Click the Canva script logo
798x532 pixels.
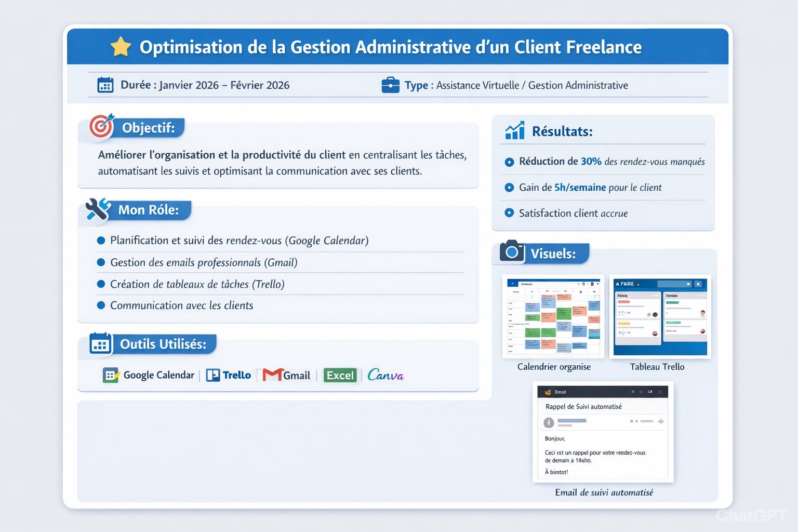coord(385,375)
